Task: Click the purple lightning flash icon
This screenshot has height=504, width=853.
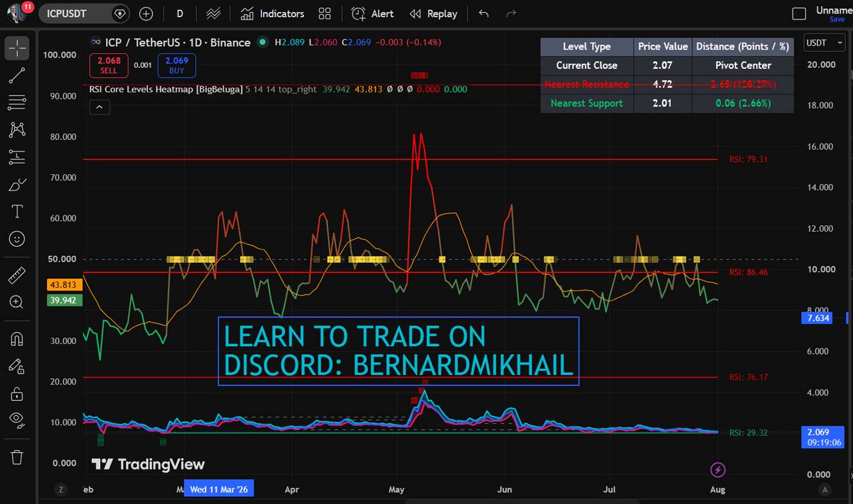Action: pyautogui.click(x=718, y=468)
